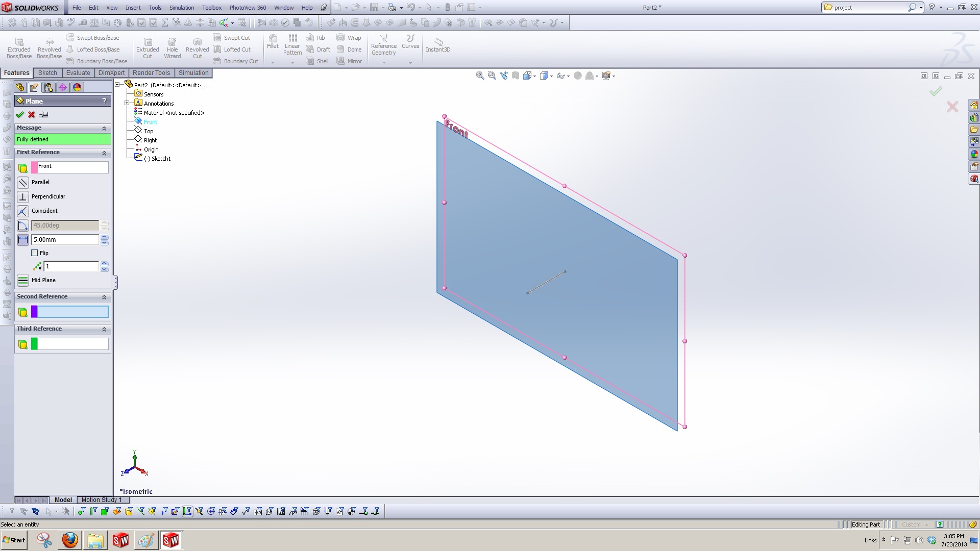This screenshot has width=980, height=551.
Task: Cancel the plane with the red X
Action: click(32, 115)
